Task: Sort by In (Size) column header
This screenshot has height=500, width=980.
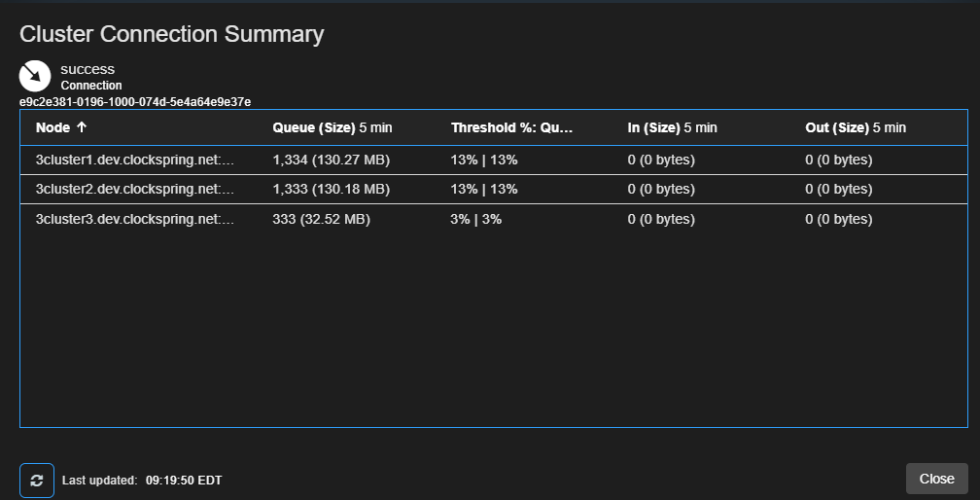Action: [x=672, y=127]
